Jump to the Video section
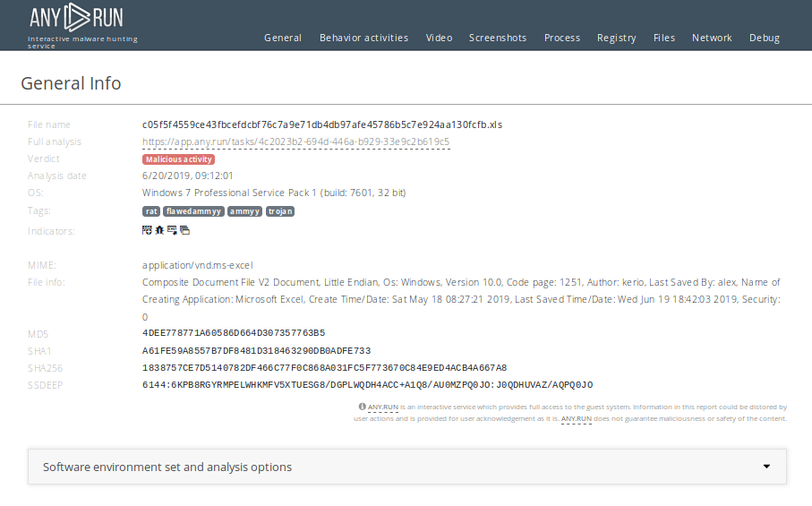This screenshot has width=812, height=506. [x=439, y=38]
